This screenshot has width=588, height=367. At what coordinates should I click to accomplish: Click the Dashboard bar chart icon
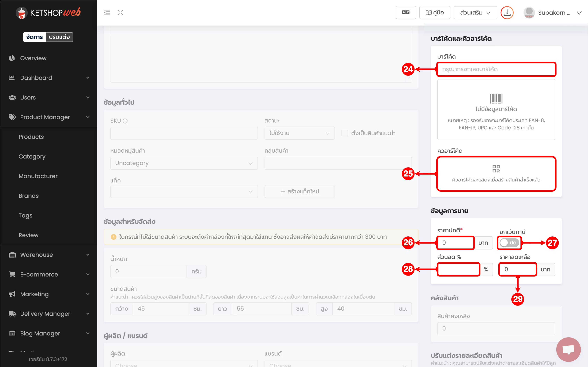coord(12,78)
